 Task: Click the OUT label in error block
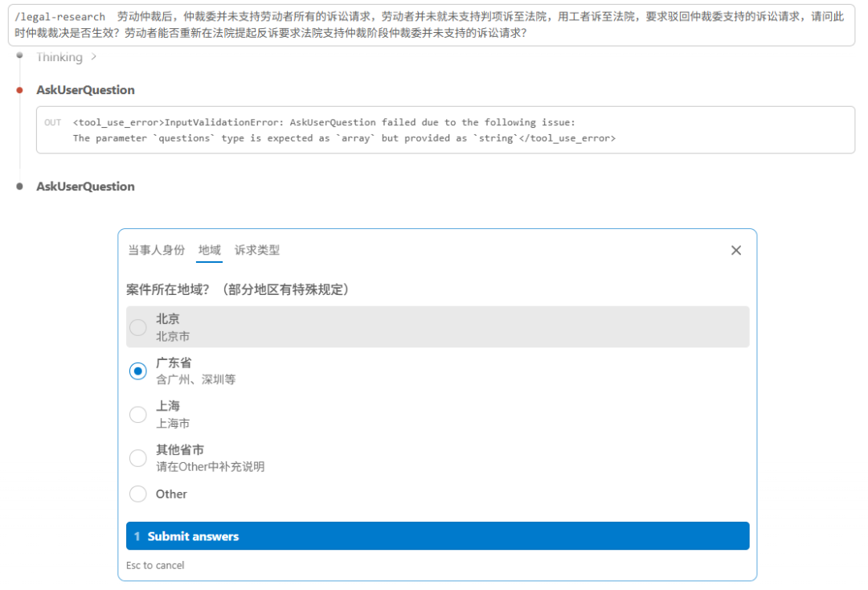click(x=52, y=122)
